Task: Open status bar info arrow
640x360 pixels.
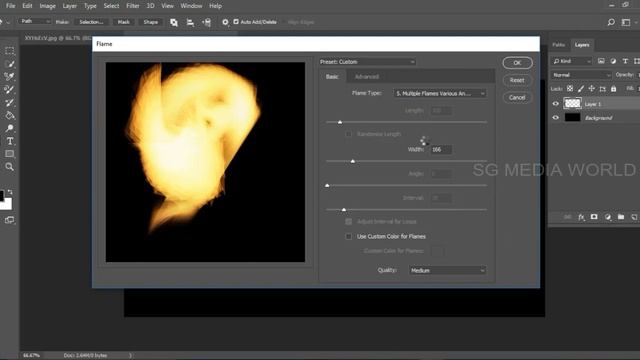Action: pos(131,356)
